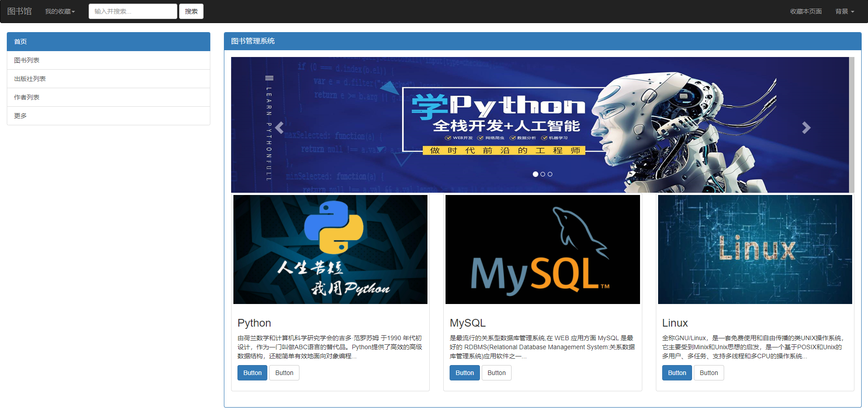Select the third carousel indicator dot

[550, 174]
